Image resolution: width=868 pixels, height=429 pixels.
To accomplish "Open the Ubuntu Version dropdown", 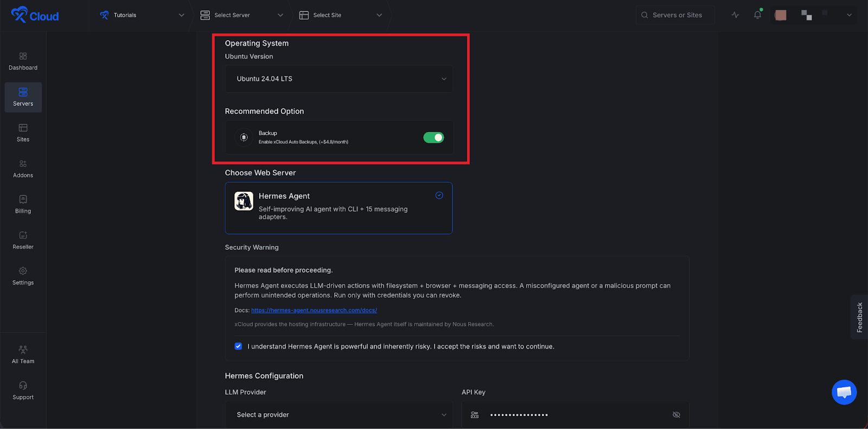I will 339,79.
